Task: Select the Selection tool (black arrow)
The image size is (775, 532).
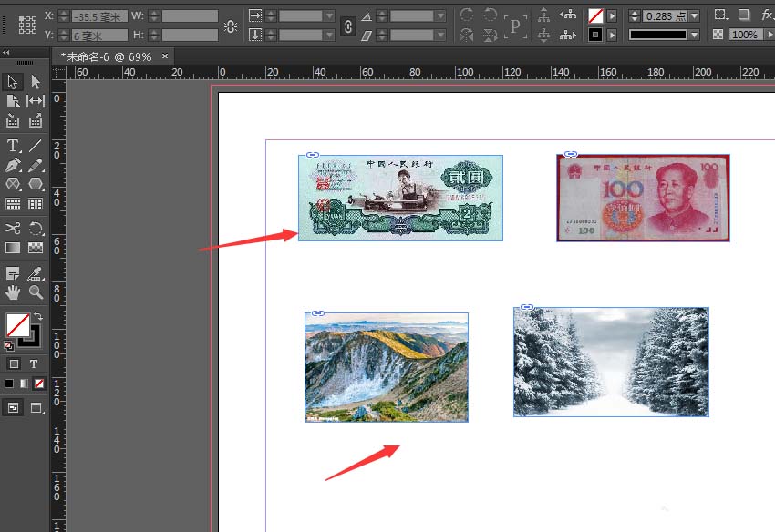Action: click(13, 81)
